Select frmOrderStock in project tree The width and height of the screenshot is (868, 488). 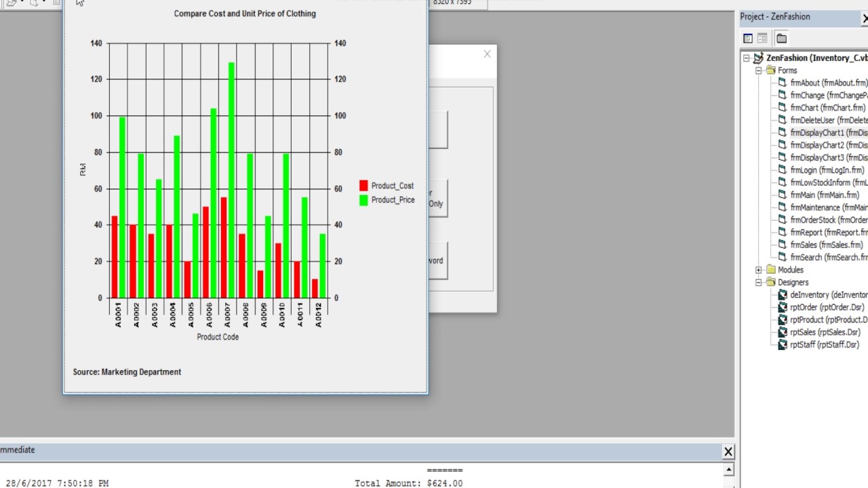point(829,220)
